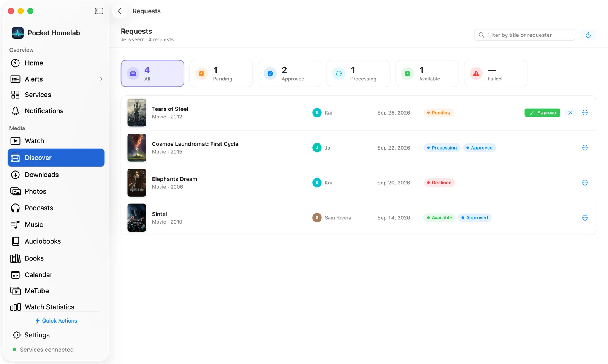Click the Sintel movie poster thumbnail

[x=137, y=218]
